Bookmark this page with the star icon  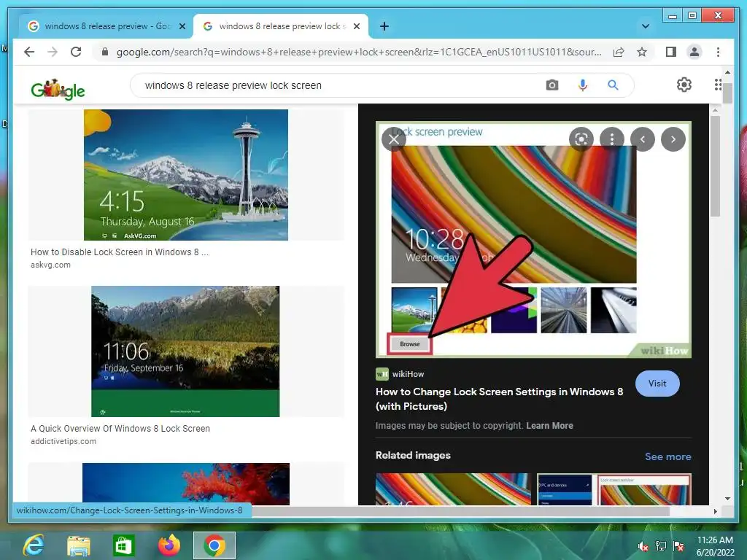pos(642,52)
